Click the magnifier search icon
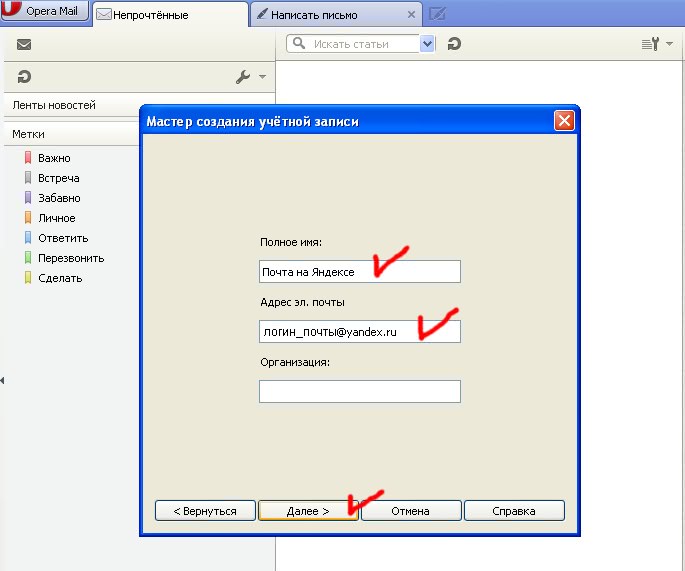This screenshot has height=571, width=685. 299,43
